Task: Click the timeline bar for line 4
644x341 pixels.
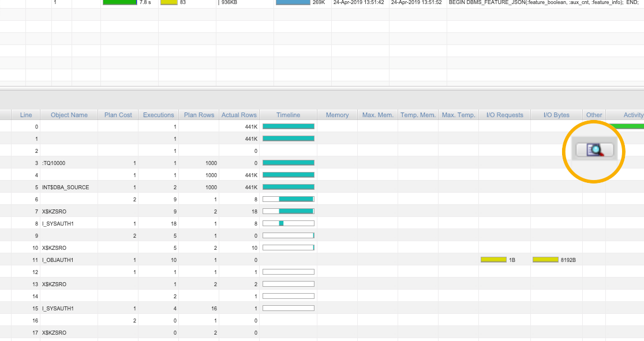Action: [x=289, y=175]
